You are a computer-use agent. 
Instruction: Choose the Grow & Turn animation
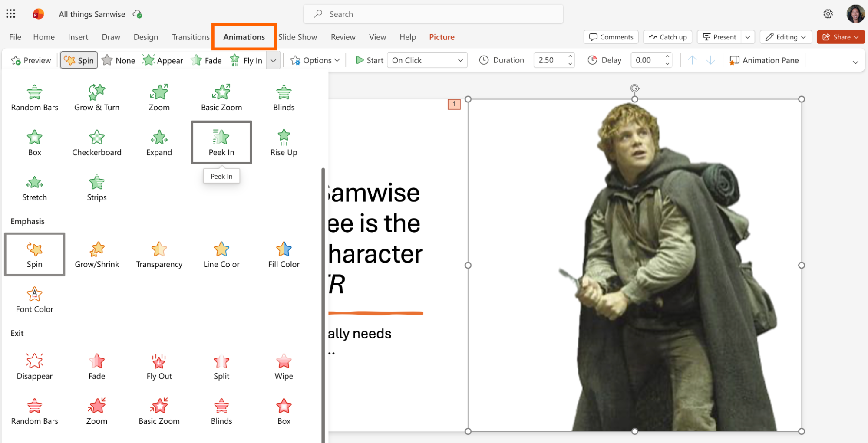coord(96,98)
